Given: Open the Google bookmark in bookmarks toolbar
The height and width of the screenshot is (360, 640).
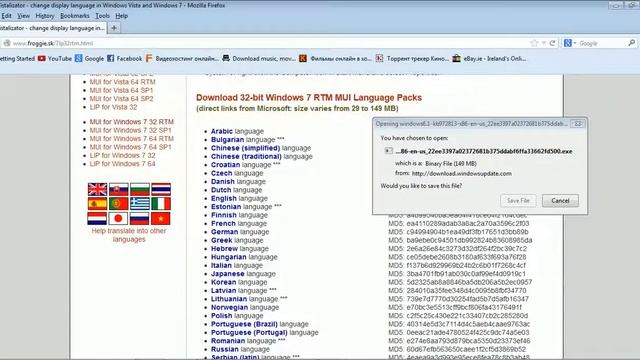Looking at the screenshot, I should tap(89, 59).
